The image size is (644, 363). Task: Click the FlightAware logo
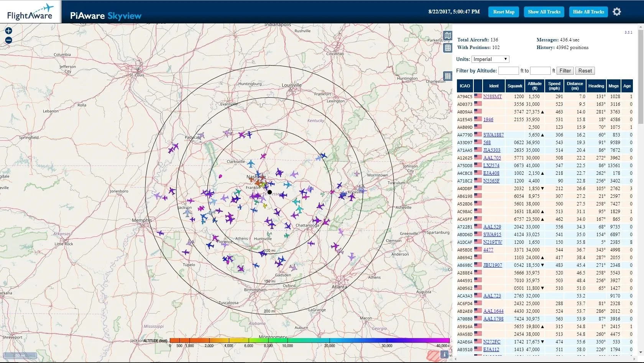(x=30, y=12)
